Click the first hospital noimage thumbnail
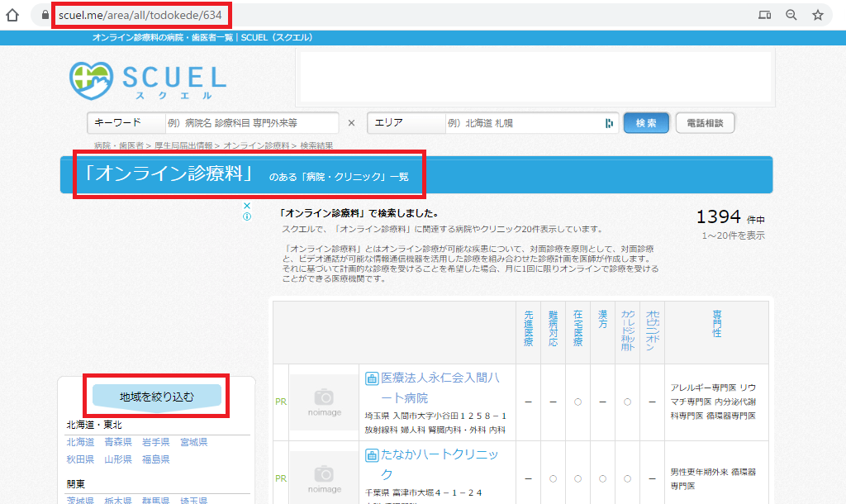846x504 pixels. 324,402
